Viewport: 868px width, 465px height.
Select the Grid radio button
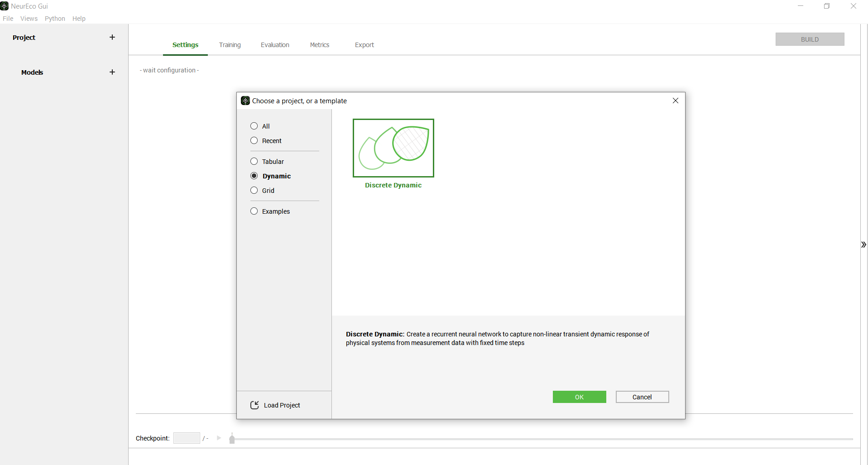(x=254, y=190)
